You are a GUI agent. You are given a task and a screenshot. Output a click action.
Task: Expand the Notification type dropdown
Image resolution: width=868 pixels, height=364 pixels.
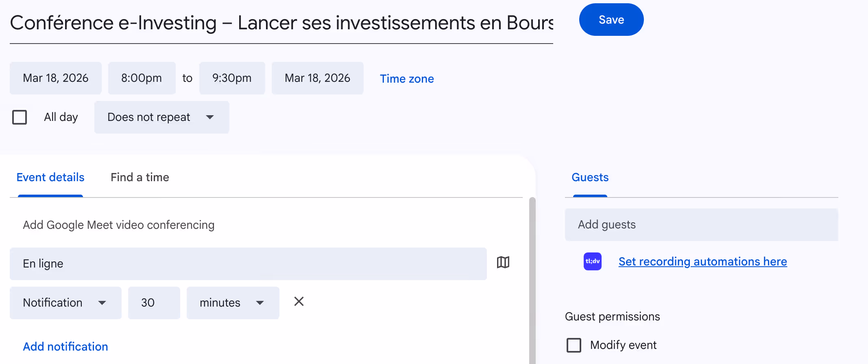point(65,303)
